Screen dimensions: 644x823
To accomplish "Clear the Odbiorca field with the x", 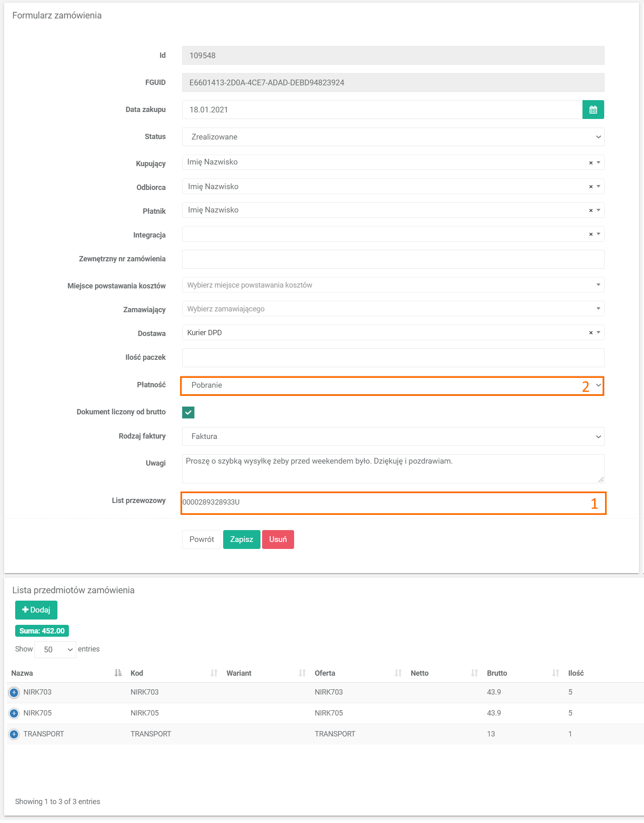I will point(591,187).
